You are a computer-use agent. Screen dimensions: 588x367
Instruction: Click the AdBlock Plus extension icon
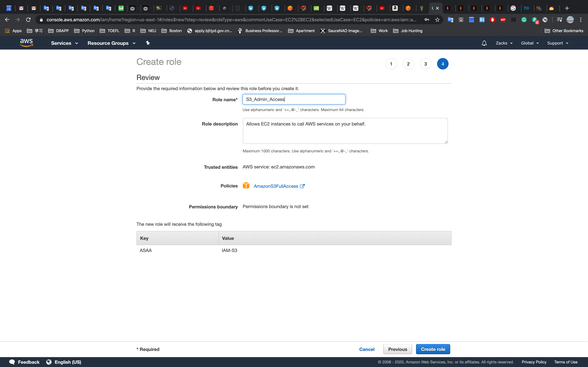[x=503, y=20]
